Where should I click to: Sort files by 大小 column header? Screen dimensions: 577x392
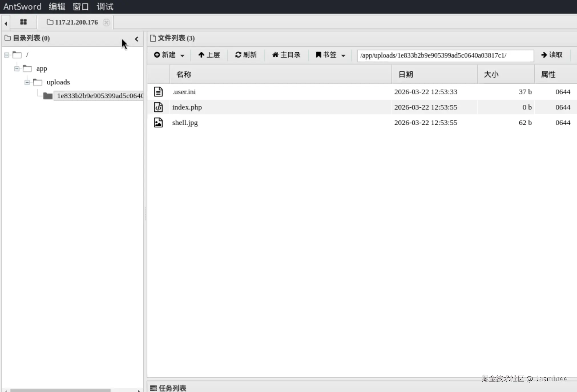tap(491, 74)
